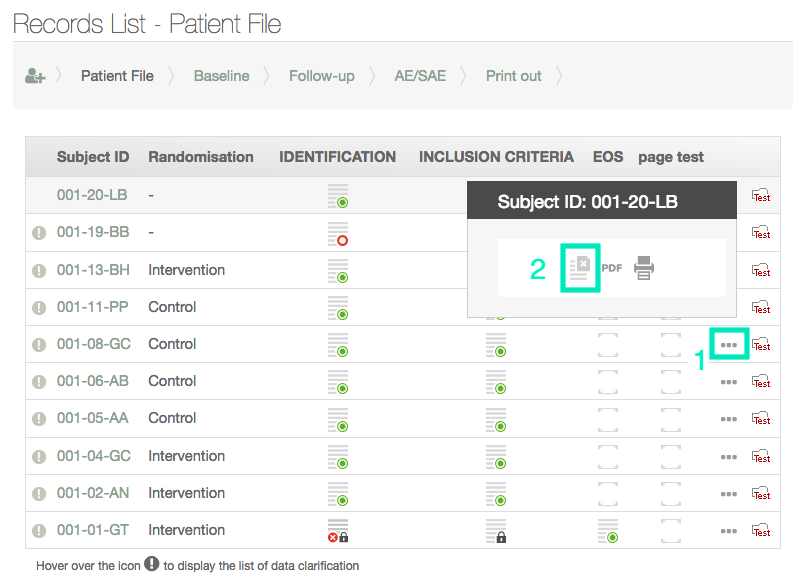Open empty EOS form for 001-02-AN
The width and height of the screenshot is (801, 583).
607,493
